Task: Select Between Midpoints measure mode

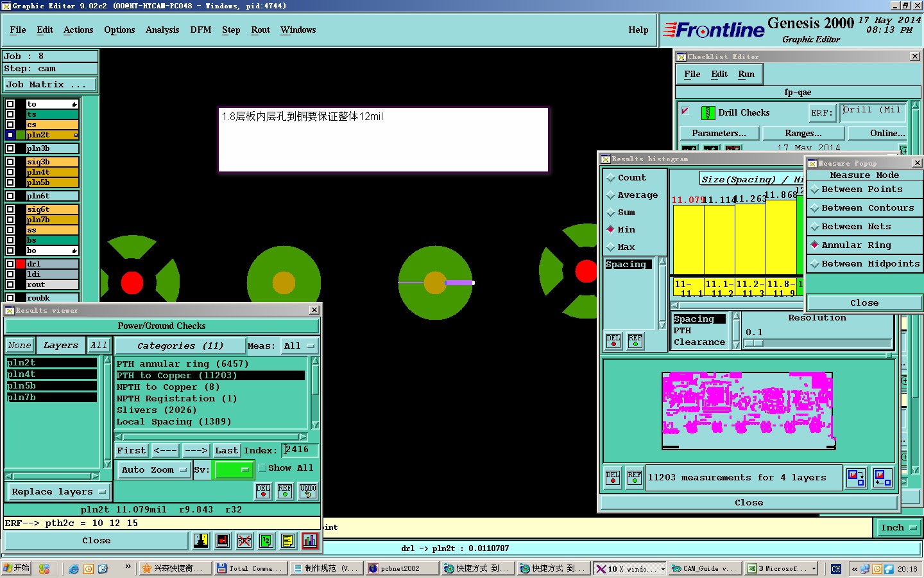Action: pyautogui.click(x=815, y=264)
